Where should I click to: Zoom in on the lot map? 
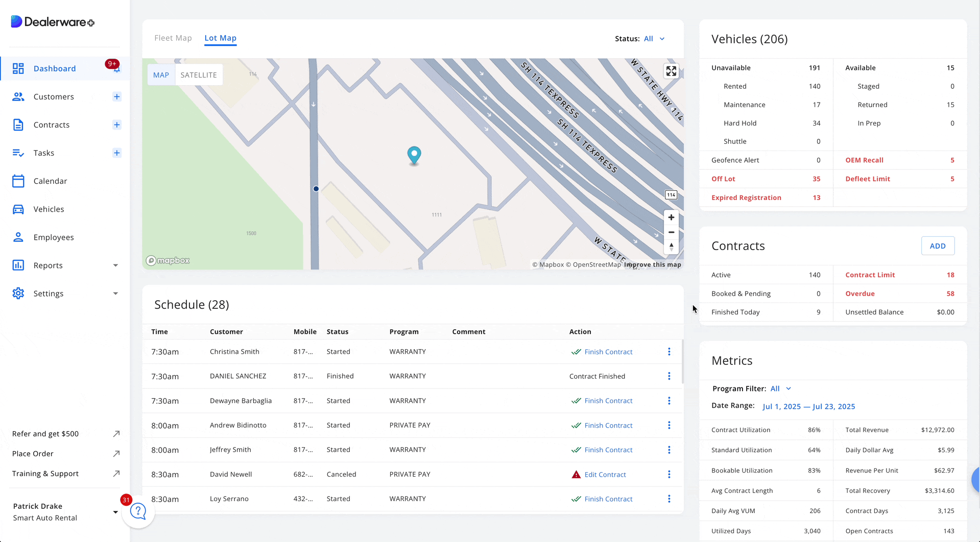tap(671, 217)
